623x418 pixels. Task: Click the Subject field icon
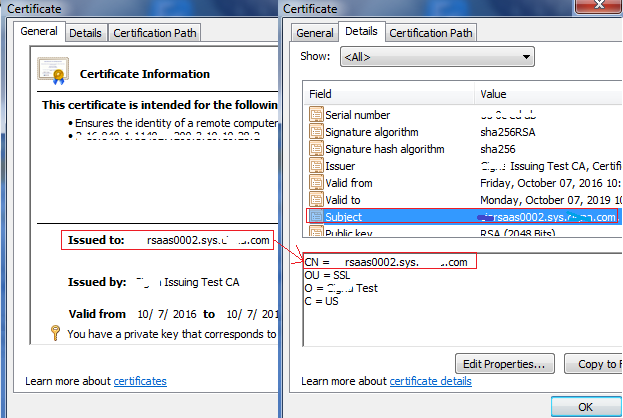pyautogui.click(x=316, y=216)
